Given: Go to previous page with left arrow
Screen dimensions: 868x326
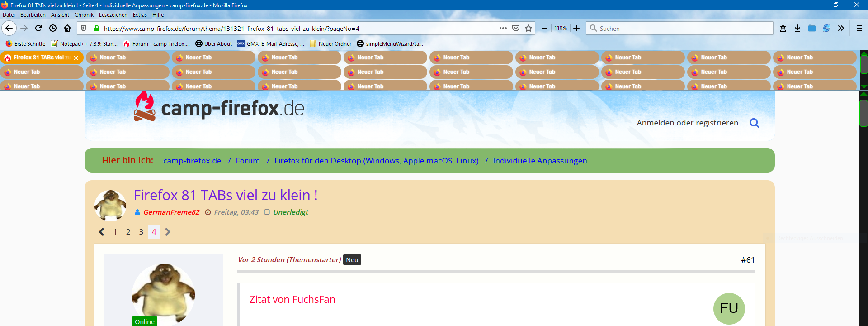Looking at the screenshot, I should [102, 232].
